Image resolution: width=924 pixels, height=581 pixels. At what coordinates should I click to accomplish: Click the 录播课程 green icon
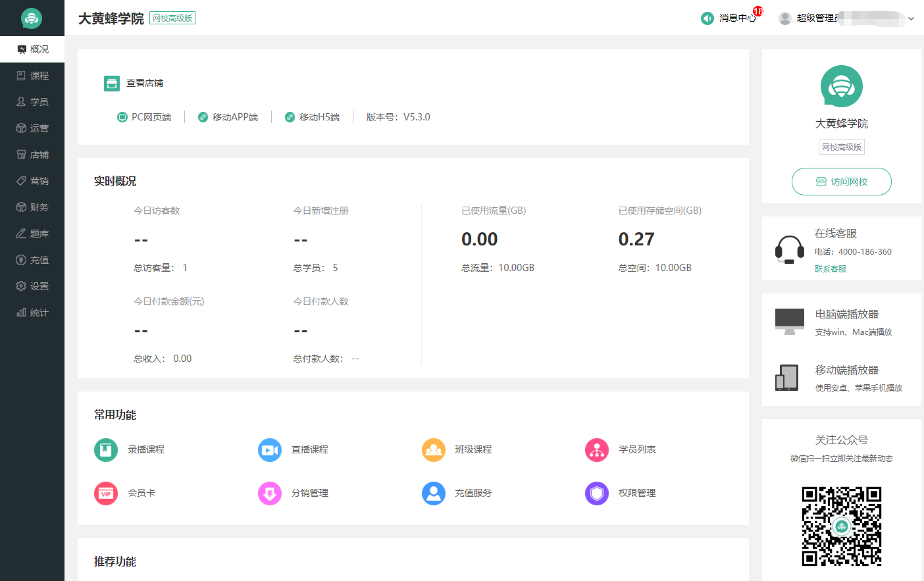coord(106,450)
